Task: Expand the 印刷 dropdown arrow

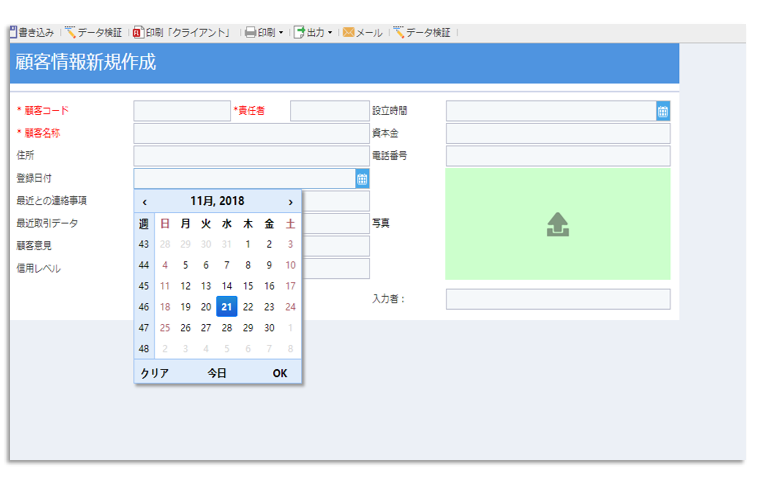Action: [x=281, y=33]
